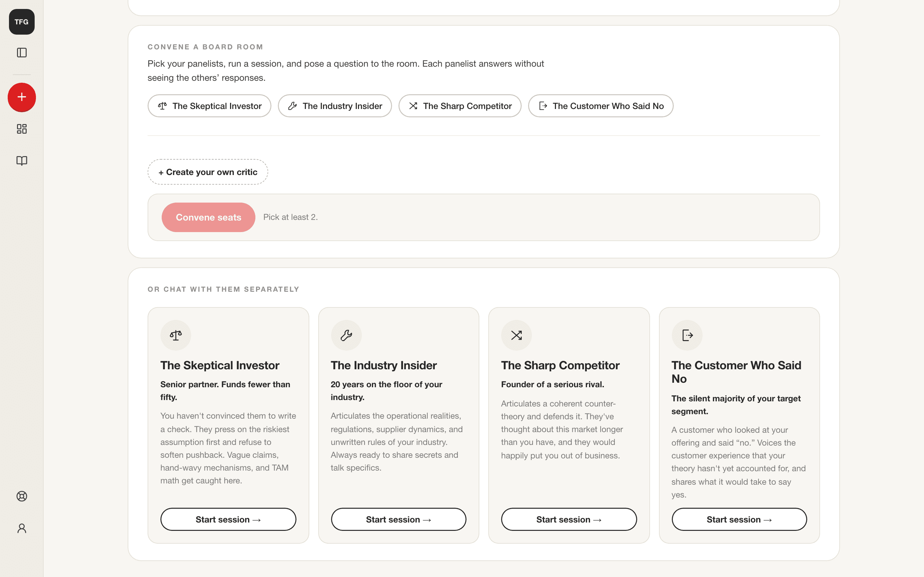
Task: Open the user profile icon
Action: tap(22, 528)
